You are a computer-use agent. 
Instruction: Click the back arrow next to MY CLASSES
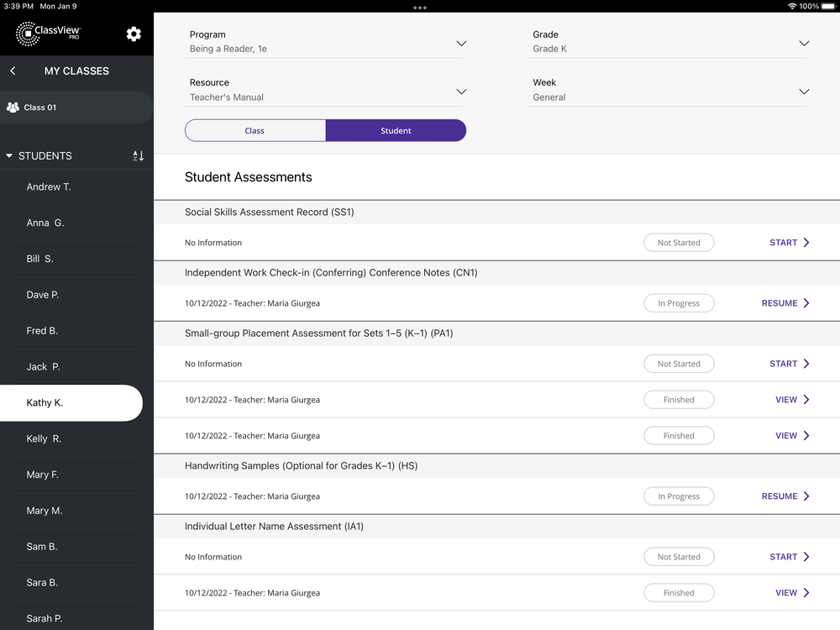[x=13, y=71]
